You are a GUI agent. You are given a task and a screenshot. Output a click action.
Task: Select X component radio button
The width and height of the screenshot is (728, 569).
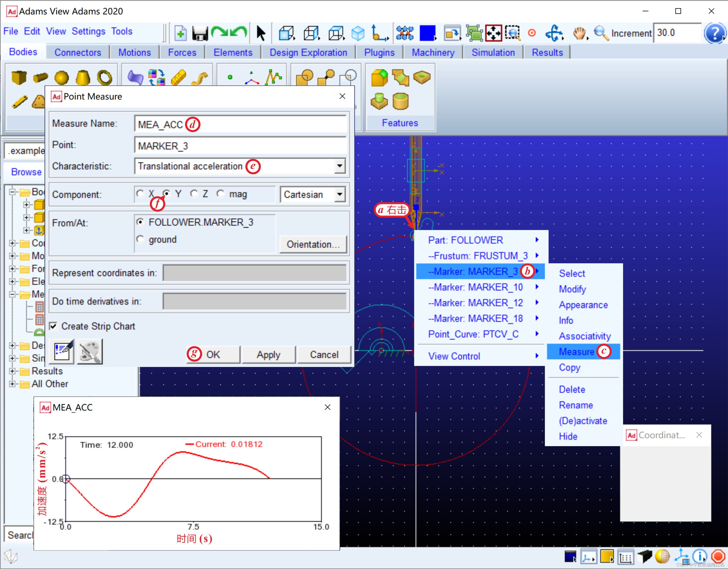[x=139, y=195]
